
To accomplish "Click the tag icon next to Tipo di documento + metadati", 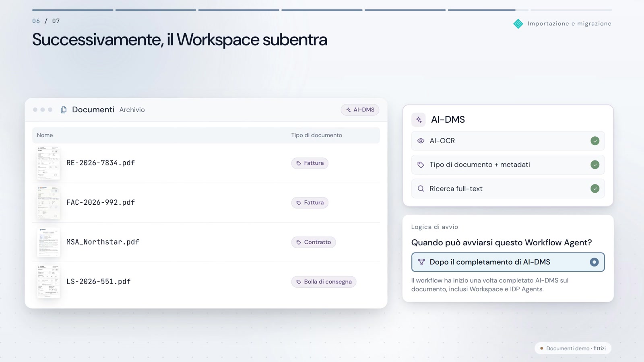I will click(x=421, y=165).
